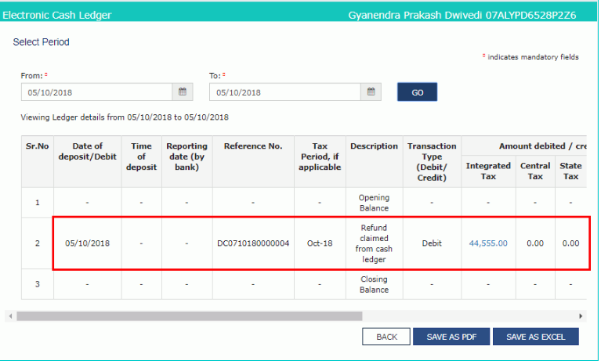
Task: Open the 44,555.00 Integrated Tax link
Action: [488, 243]
